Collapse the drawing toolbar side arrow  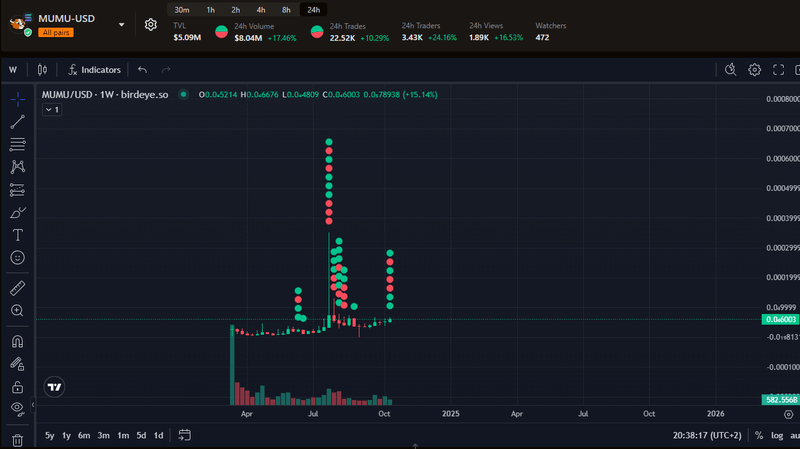(x=33, y=405)
